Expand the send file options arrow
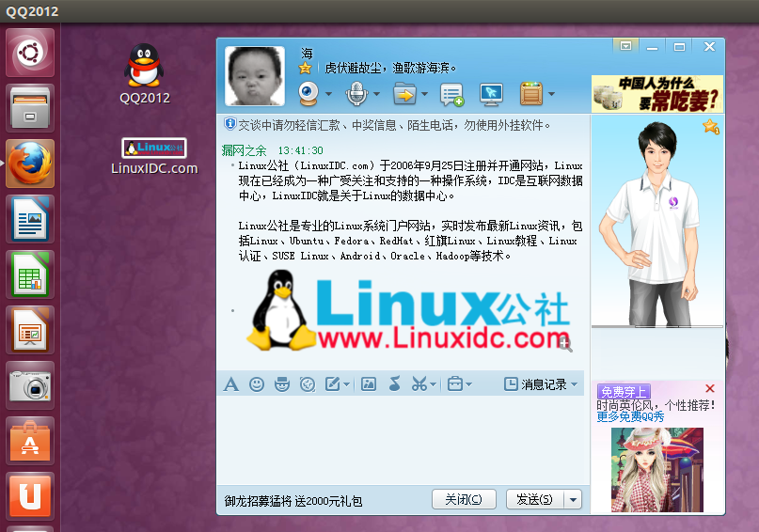This screenshot has height=532, width=759. tap(424, 94)
